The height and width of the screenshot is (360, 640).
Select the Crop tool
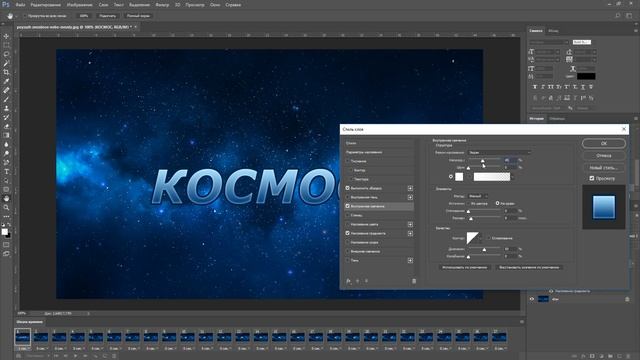click(6, 72)
